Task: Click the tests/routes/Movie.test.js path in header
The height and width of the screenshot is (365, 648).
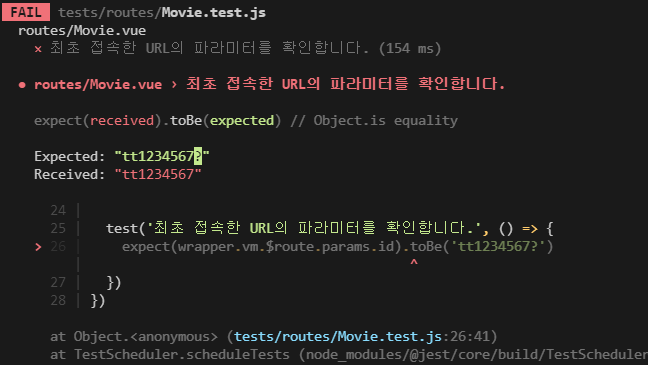Action: [x=162, y=12]
